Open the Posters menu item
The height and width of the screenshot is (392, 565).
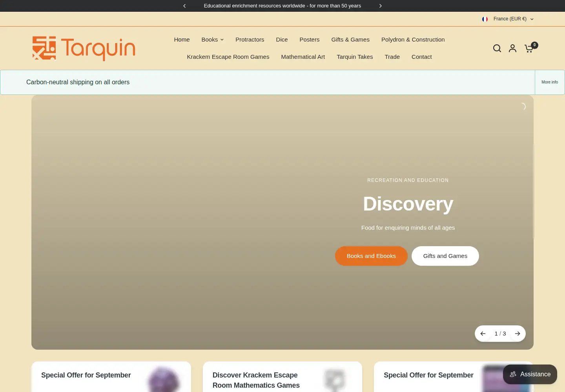(310, 40)
